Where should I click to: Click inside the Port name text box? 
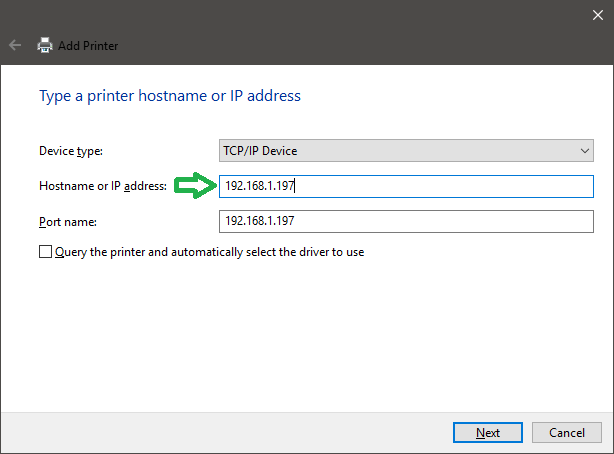click(405, 220)
